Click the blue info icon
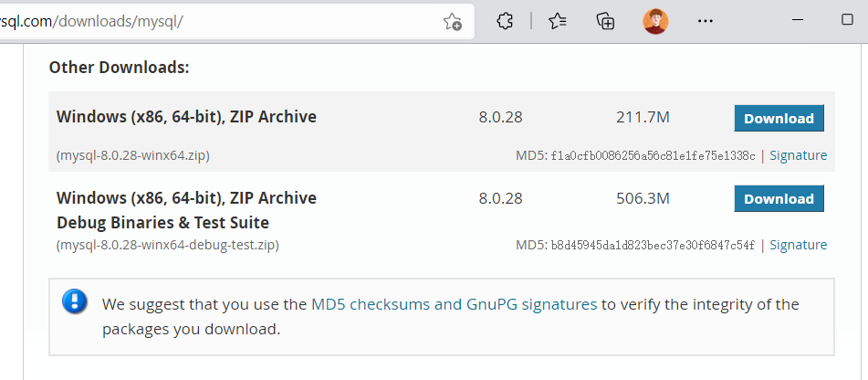 click(x=75, y=301)
